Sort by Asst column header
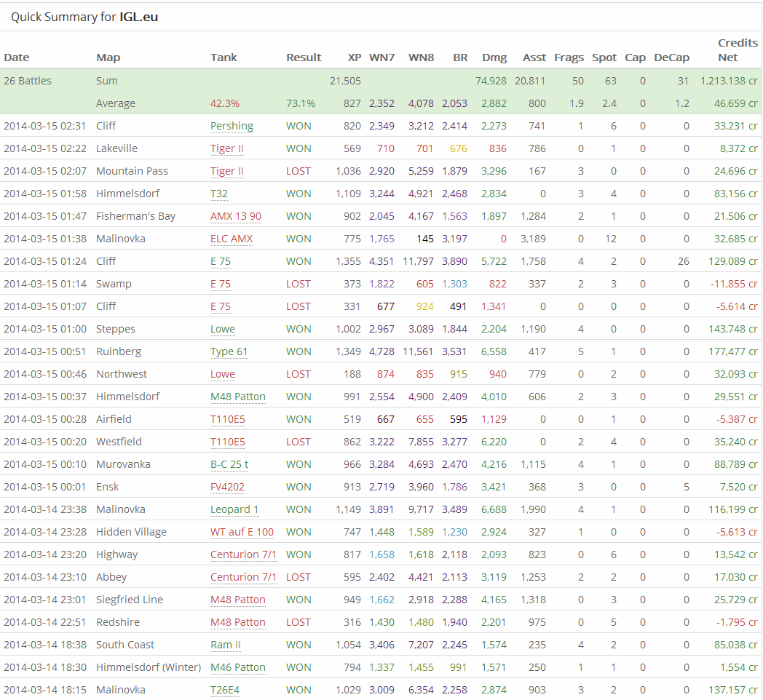This screenshot has height=700, width=763. point(534,57)
